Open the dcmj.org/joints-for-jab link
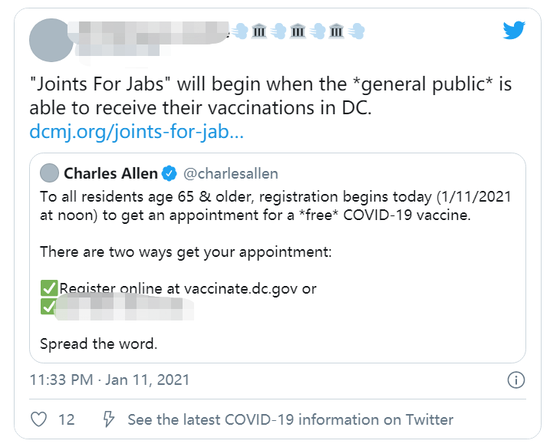This screenshot has width=550, height=447. (136, 132)
